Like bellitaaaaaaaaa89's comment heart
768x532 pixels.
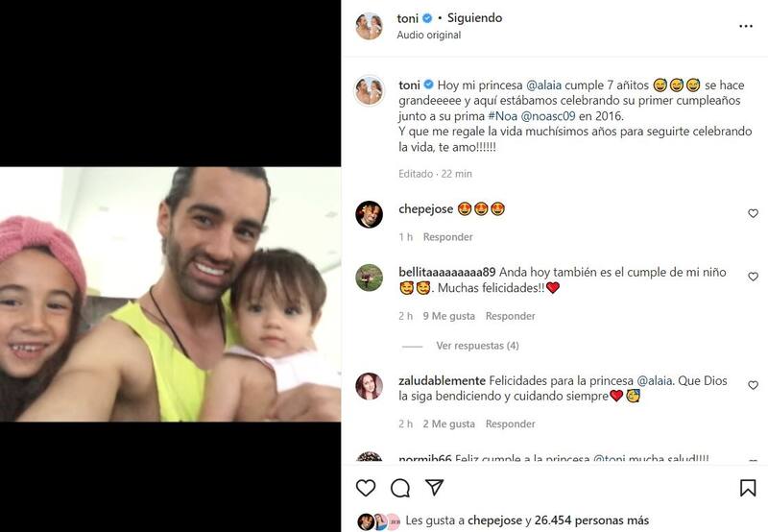click(x=753, y=277)
